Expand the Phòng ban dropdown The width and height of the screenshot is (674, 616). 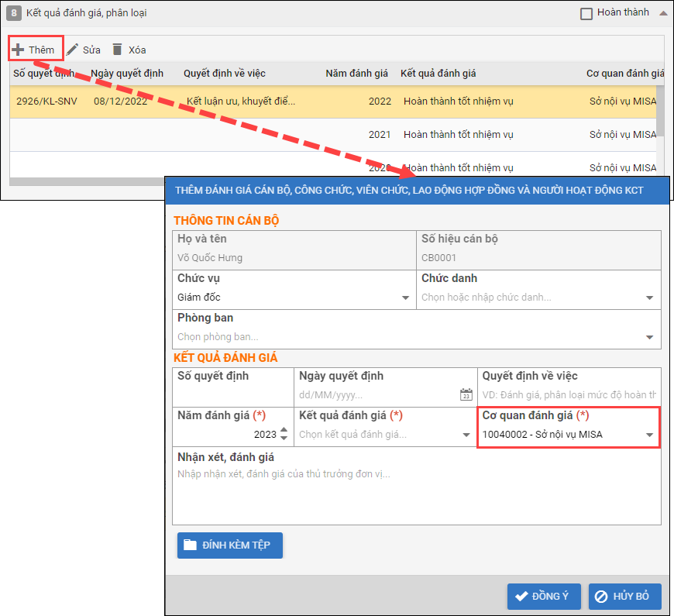(649, 337)
